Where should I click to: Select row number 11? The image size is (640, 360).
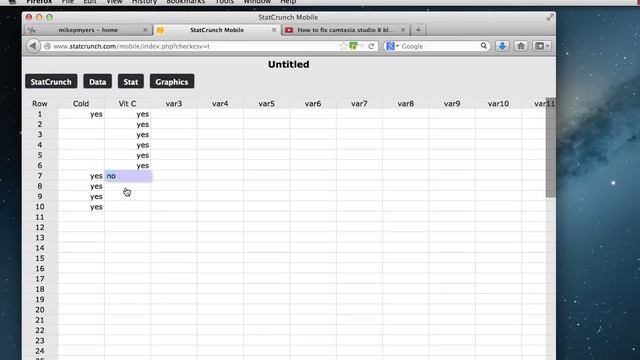click(x=40, y=217)
